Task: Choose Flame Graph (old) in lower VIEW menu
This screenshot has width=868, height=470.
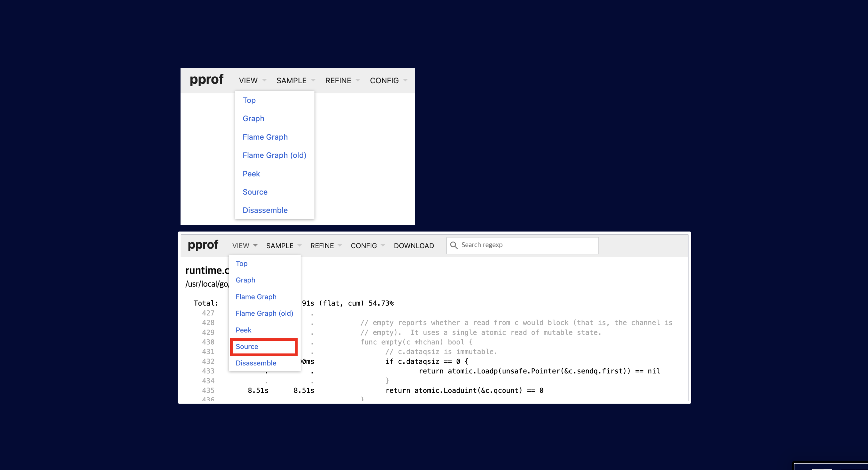Action: (x=264, y=313)
